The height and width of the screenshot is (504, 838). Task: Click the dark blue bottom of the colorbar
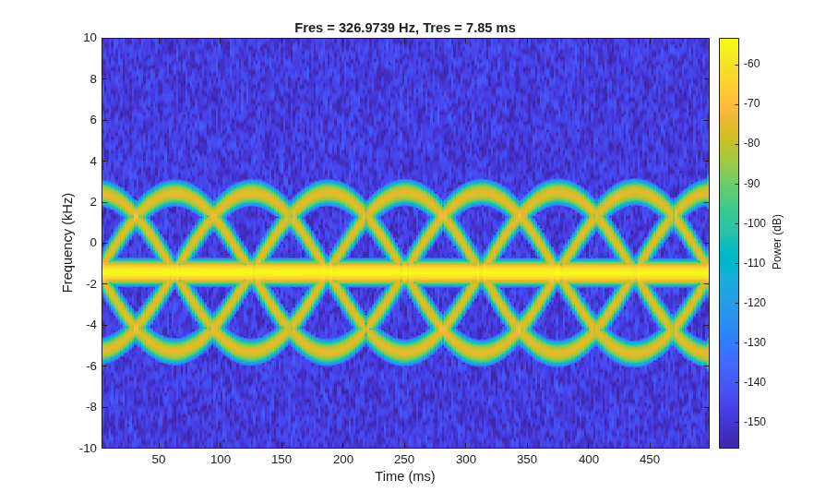click(729, 439)
